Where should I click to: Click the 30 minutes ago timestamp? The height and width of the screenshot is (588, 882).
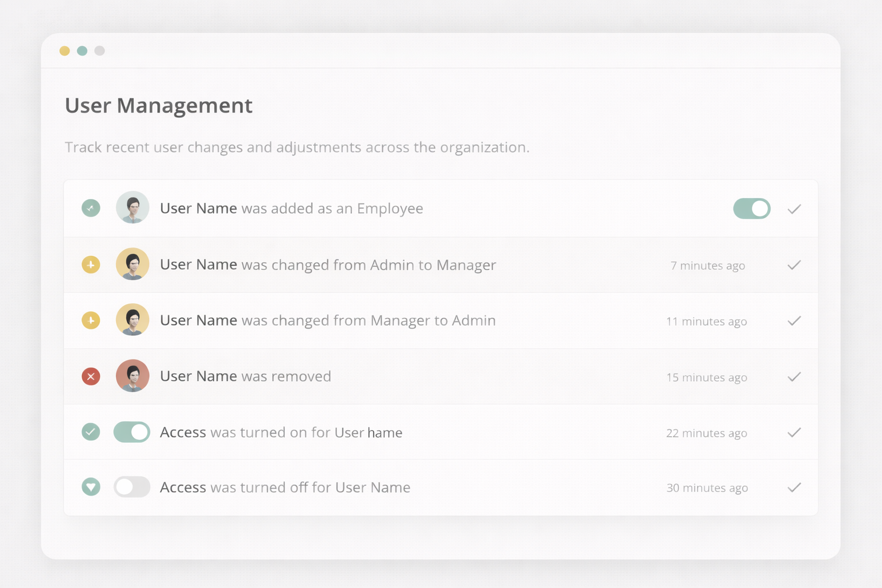click(x=707, y=488)
